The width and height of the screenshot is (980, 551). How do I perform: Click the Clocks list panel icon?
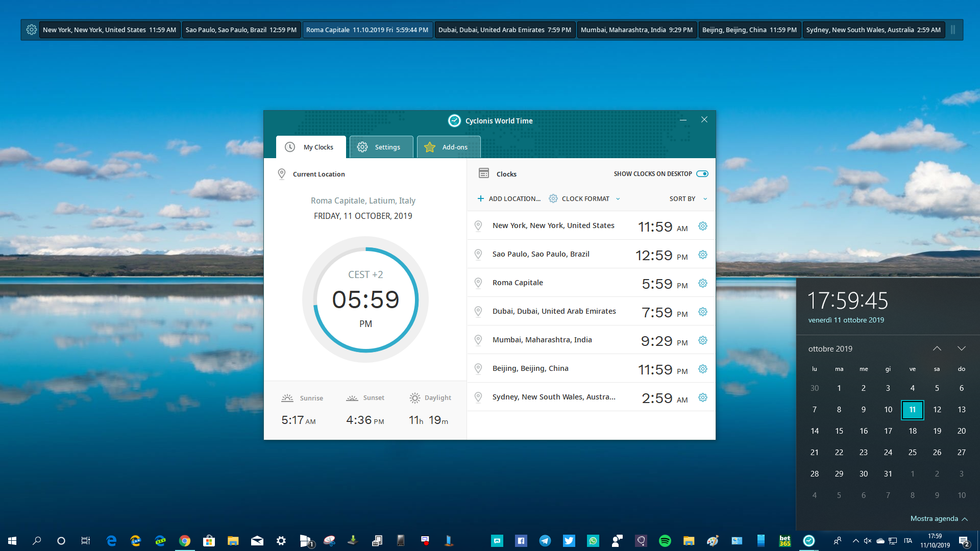[x=483, y=173]
